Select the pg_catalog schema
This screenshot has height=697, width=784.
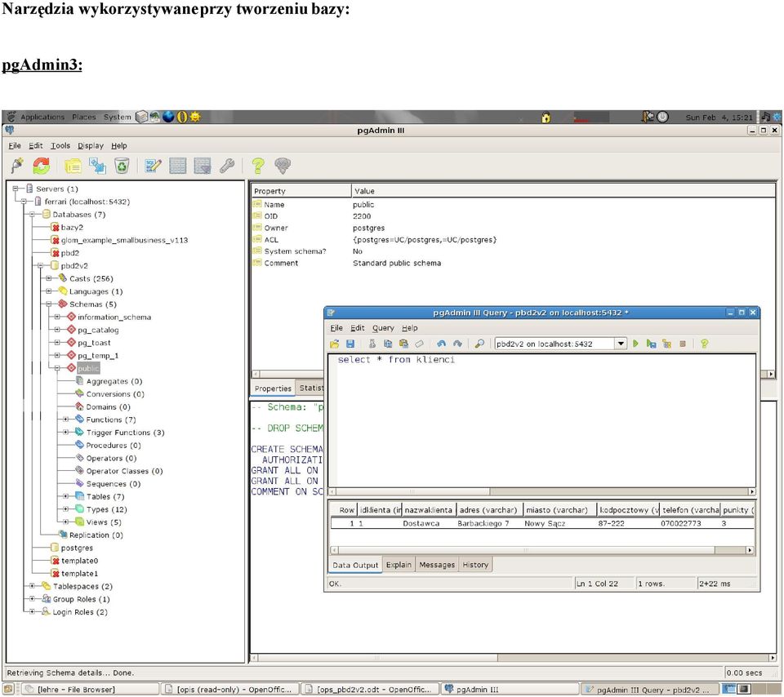pyautogui.click(x=98, y=330)
